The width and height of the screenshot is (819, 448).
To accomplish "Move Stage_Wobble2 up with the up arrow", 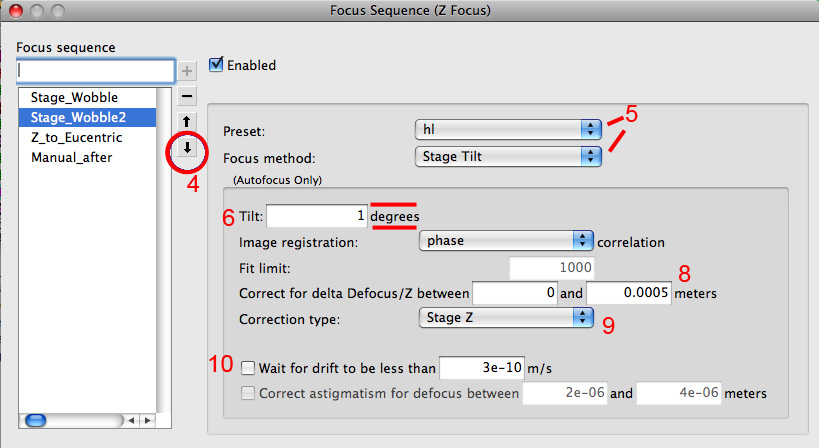I will 187,122.
